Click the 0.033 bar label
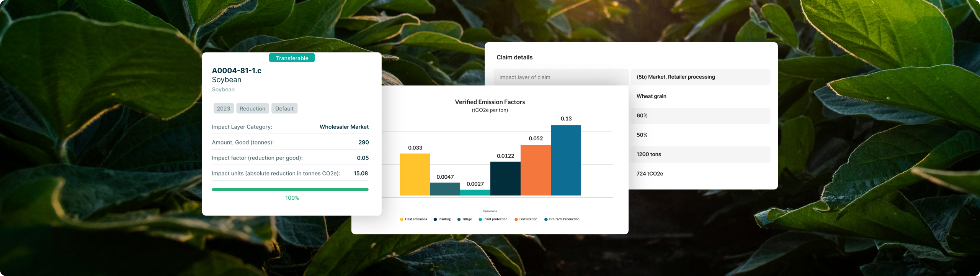 [415, 148]
